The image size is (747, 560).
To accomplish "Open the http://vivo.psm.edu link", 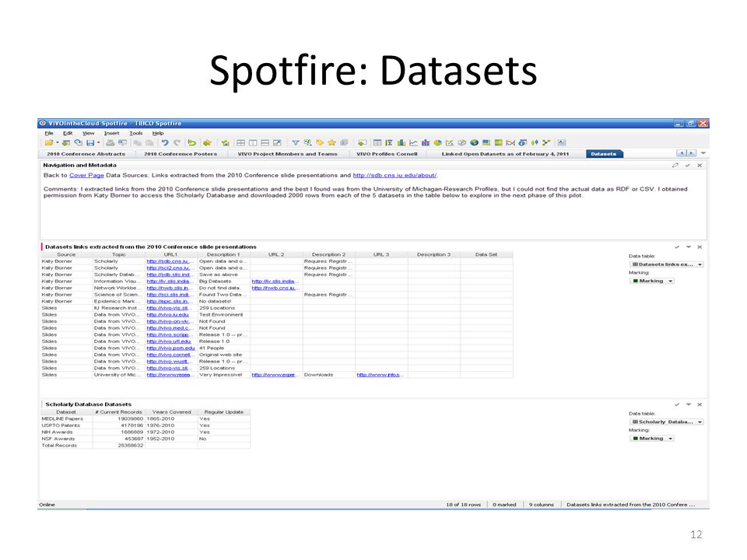I will 170,348.
